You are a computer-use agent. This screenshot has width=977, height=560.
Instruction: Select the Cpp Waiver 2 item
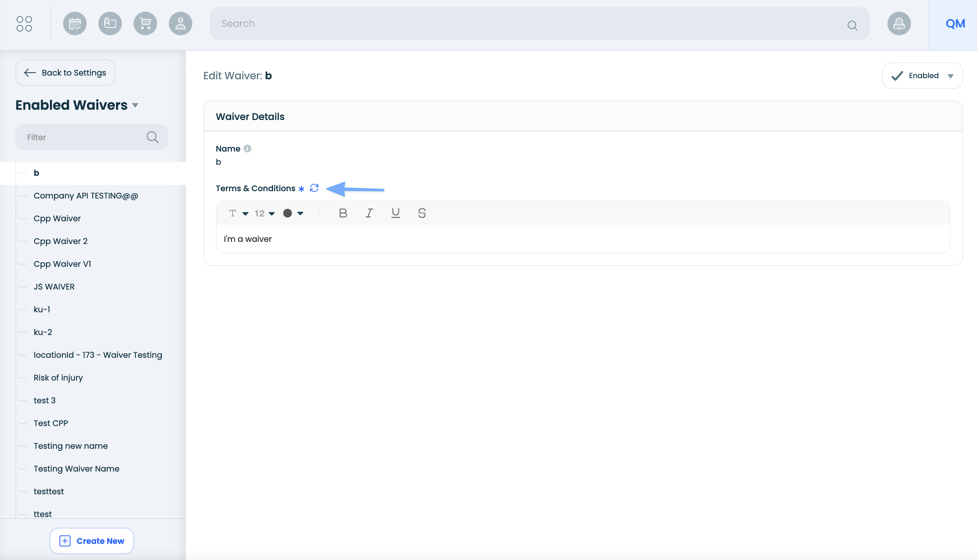click(x=61, y=241)
